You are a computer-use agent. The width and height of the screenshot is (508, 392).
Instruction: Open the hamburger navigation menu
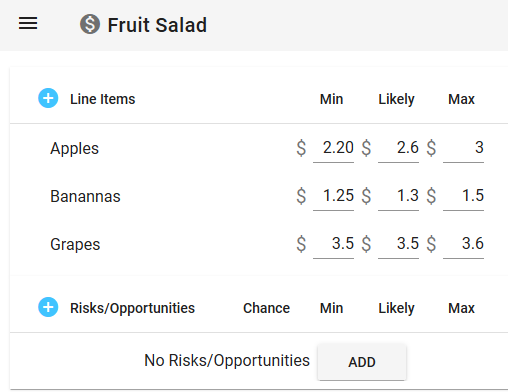pos(28,24)
